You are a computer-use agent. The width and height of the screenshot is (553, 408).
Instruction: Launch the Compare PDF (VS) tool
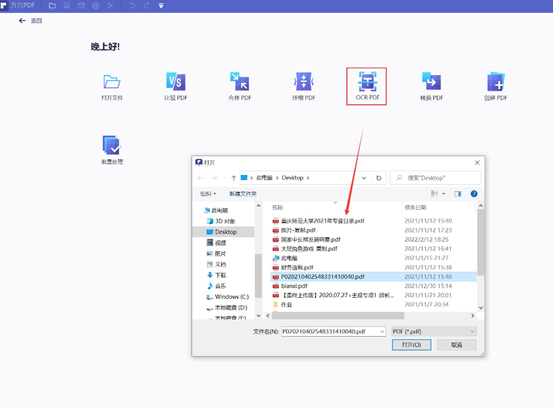(x=176, y=87)
